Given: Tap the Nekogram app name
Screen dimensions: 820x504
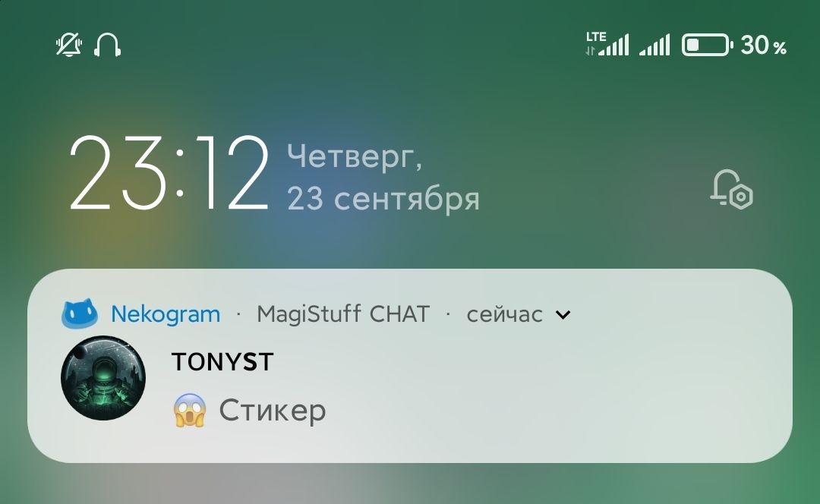Looking at the screenshot, I should point(166,314).
